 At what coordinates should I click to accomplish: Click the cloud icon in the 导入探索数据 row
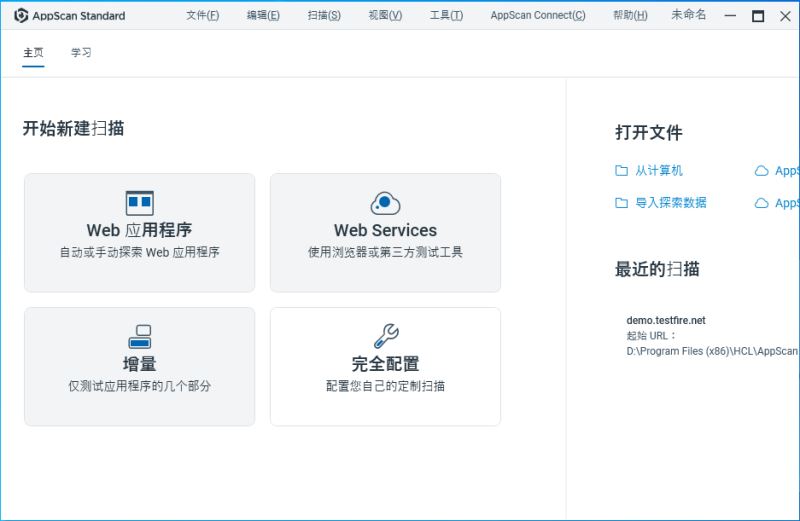(x=761, y=203)
